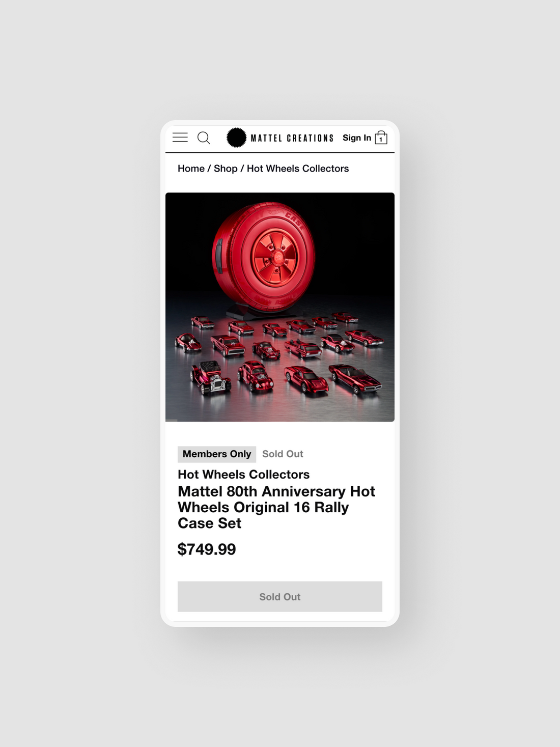Screen dimensions: 560x747
Task: Click the red sports coupe beside the convertible
Action: (x=306, y=380)
